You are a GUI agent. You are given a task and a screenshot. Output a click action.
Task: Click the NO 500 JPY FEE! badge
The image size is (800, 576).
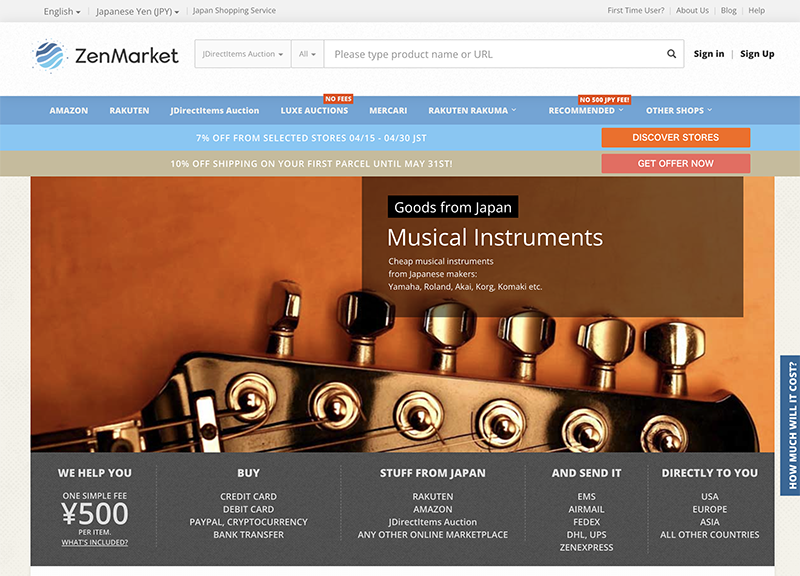tap(605, 99)
